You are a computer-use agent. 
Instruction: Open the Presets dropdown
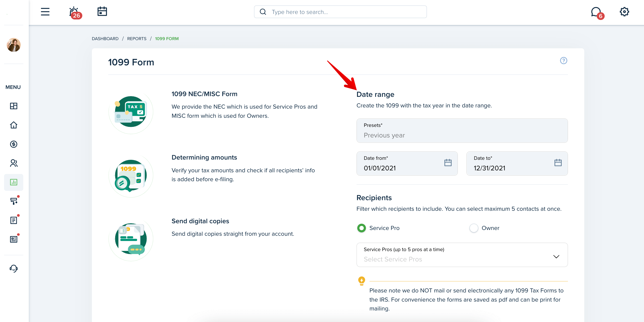pos(462,131)
